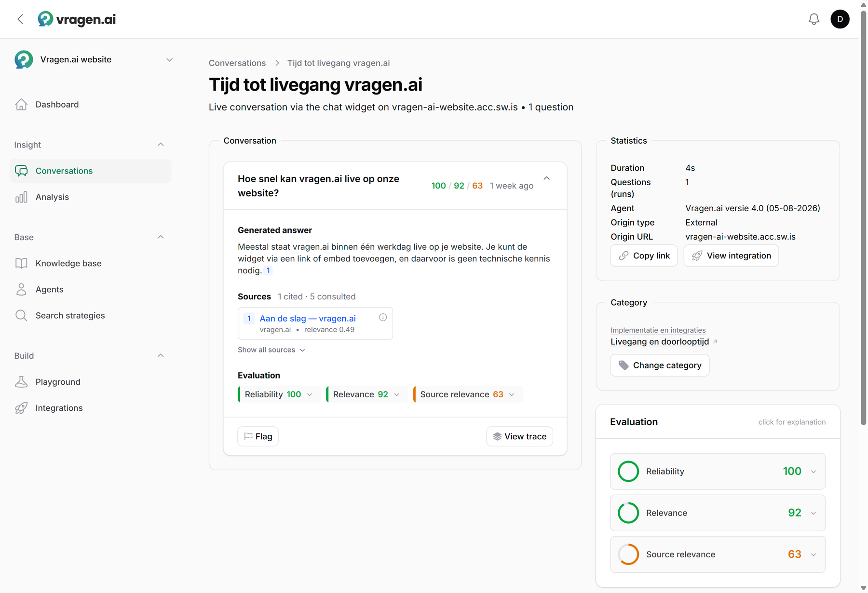Click the rocket icon in View integration
The image size is (868, 593).
[x=697, y=256]
